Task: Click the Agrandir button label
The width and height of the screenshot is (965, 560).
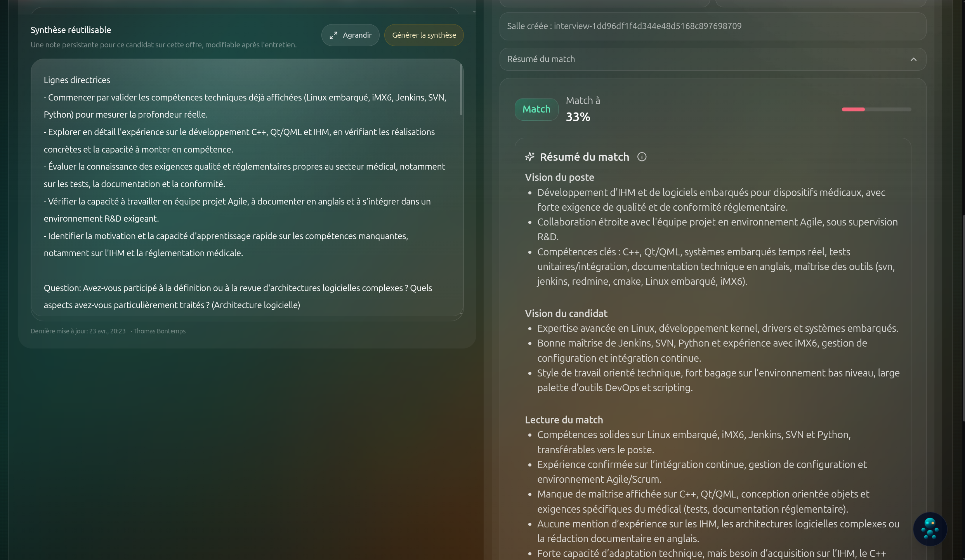Action: [x=357, y=35]
